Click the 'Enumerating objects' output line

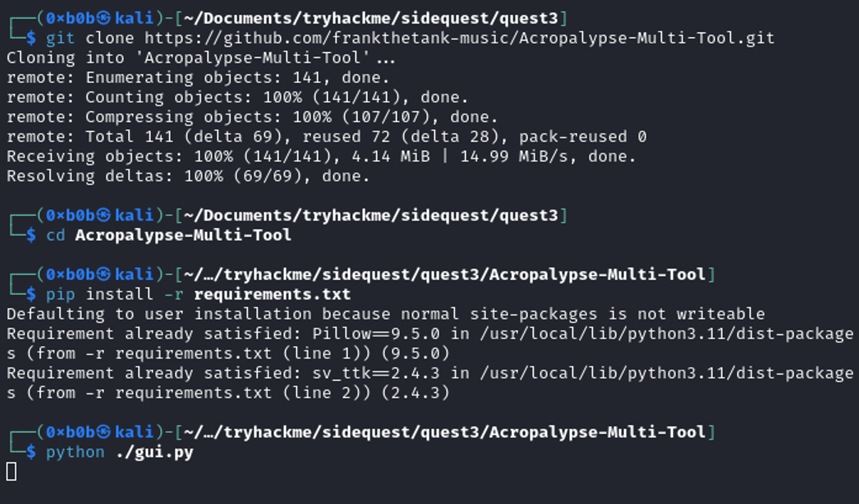point(198,78)
